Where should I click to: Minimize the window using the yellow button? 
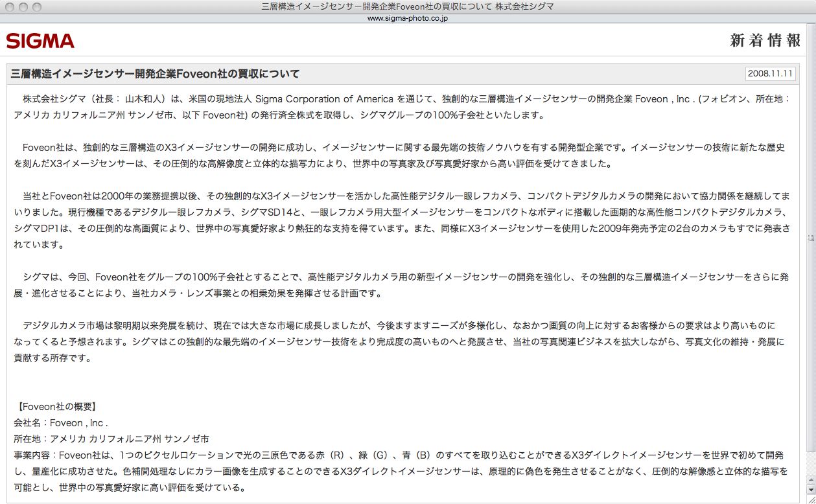point(23,6)
